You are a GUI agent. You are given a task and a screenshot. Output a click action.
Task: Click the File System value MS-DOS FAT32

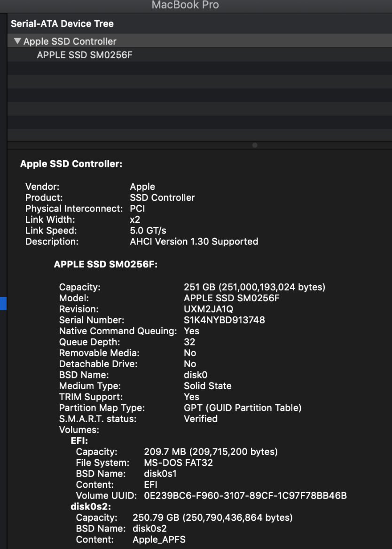(178, 463)
